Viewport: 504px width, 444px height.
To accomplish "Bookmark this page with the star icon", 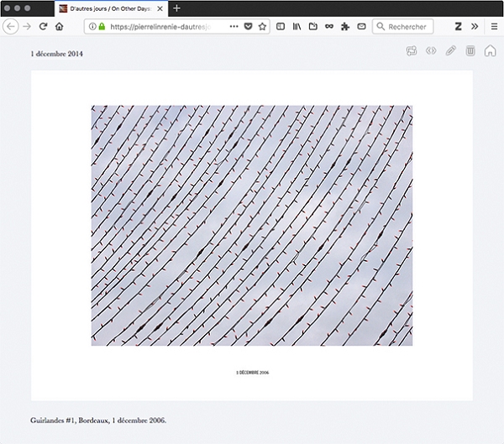I will (x=262, y=27).
